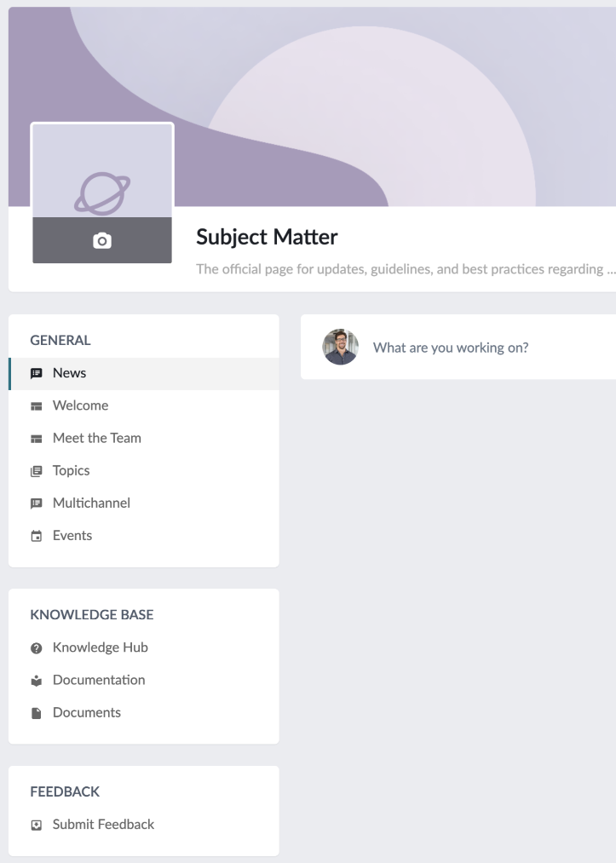The width and height of the screenshot is (616, 863).
Task: Open the News menu item
Action: tap(70, 373)
